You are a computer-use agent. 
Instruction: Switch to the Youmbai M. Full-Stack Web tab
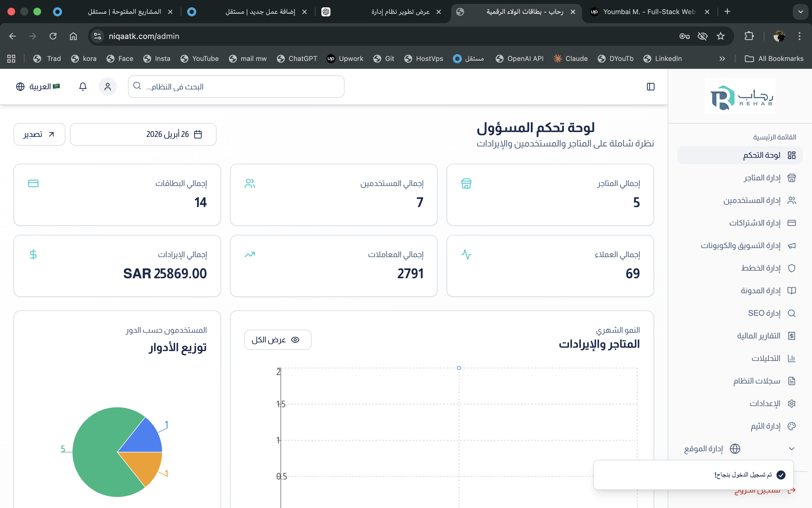[649, 12]
